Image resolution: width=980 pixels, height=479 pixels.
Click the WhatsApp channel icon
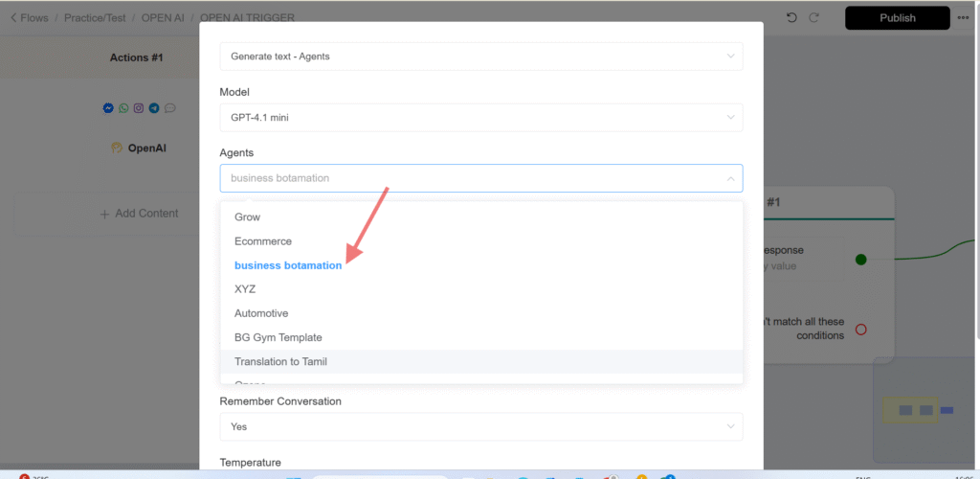pyautogui.click(x=123, y=108)
